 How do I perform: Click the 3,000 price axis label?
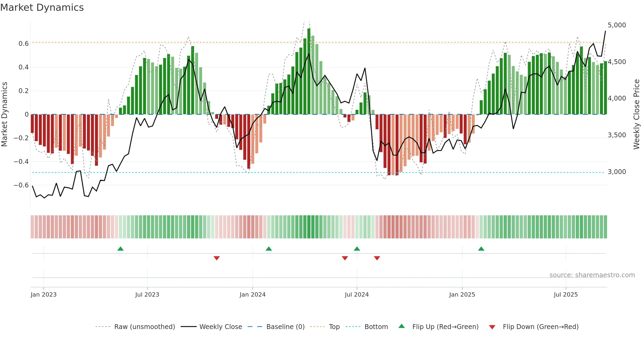point(617,172)
